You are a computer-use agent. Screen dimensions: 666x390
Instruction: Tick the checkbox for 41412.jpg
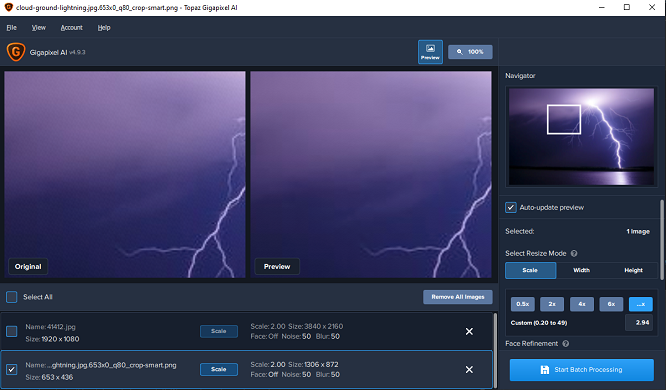click(11, 331)
